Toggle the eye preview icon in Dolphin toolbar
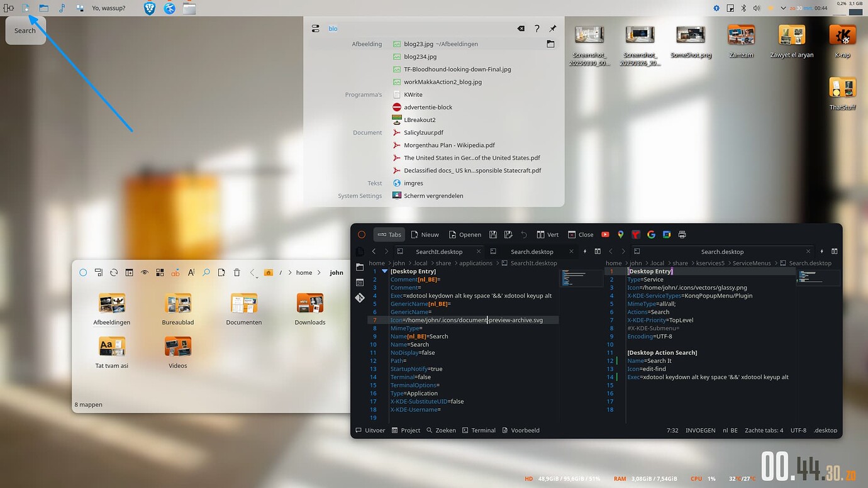The width and height of the screenshot is (868, 488). pyautogui.click(x=145, y=272)
